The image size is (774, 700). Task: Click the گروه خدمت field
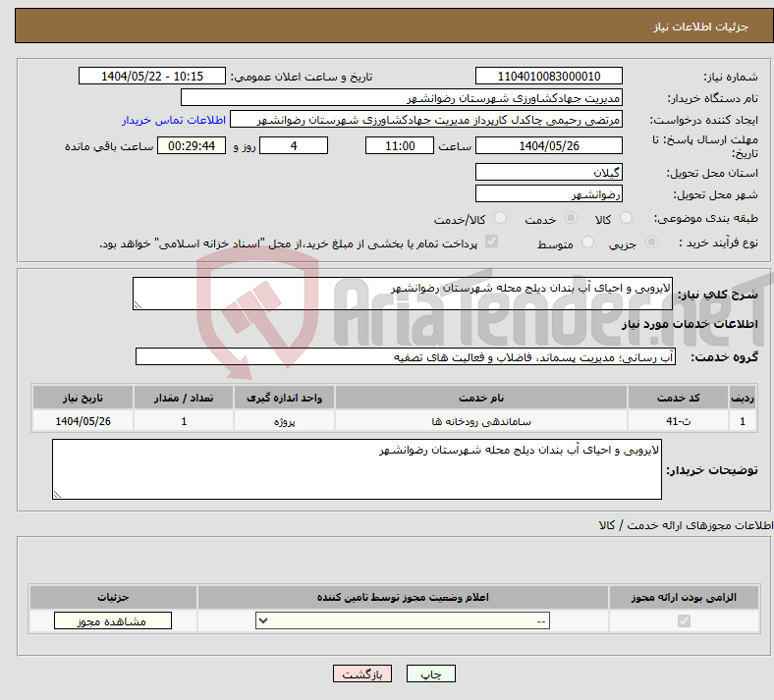tap(404, 356)
